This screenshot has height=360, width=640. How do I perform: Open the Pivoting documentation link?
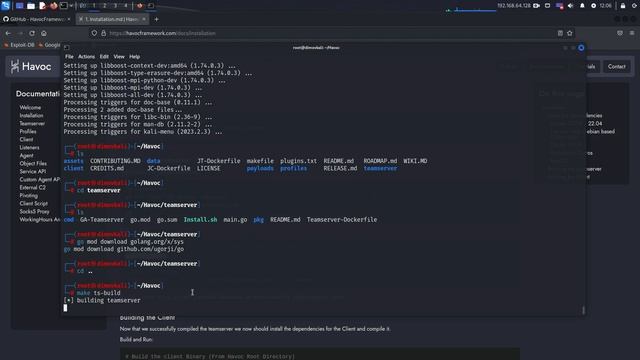click(29, 196)
